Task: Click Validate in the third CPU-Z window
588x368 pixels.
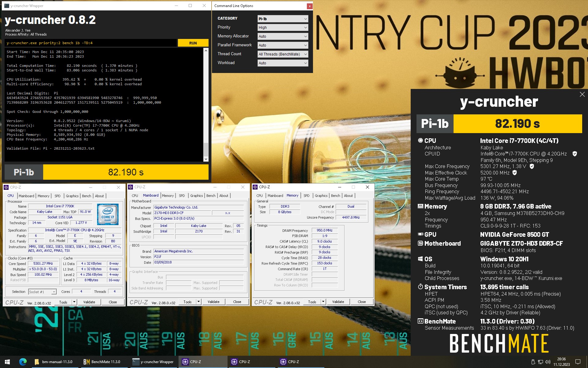Action: click(x=338, y=302)
